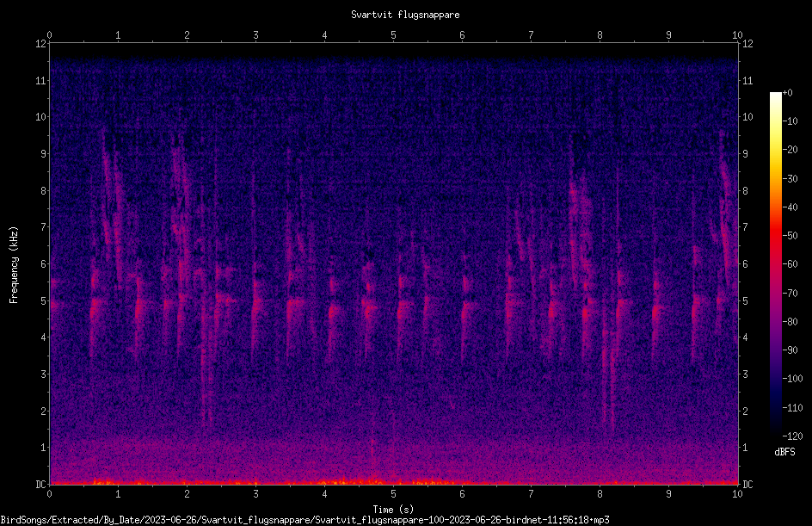The image size is (812, 526).
Task: Click the '3' second tick on the top time axis
Action: point(255,35)
